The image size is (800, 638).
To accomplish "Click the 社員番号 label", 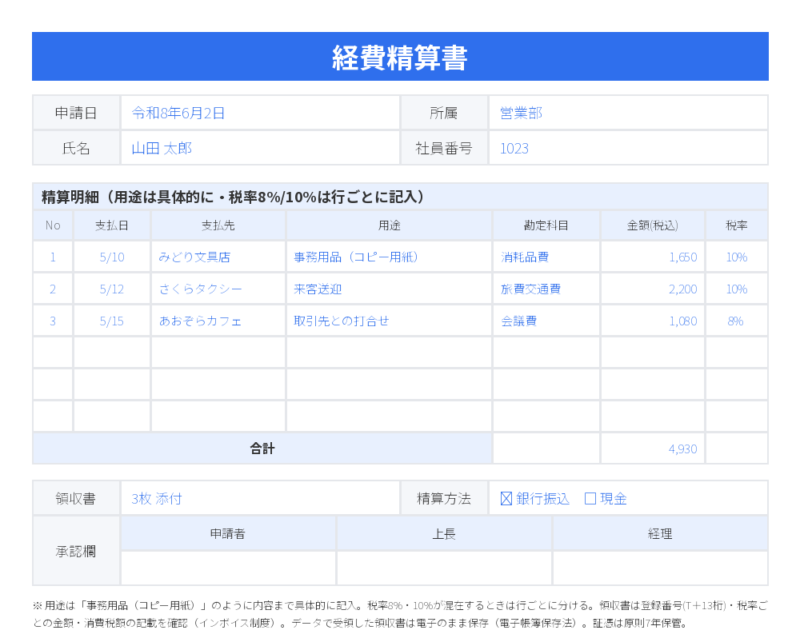I will click(x=443, y=149).
